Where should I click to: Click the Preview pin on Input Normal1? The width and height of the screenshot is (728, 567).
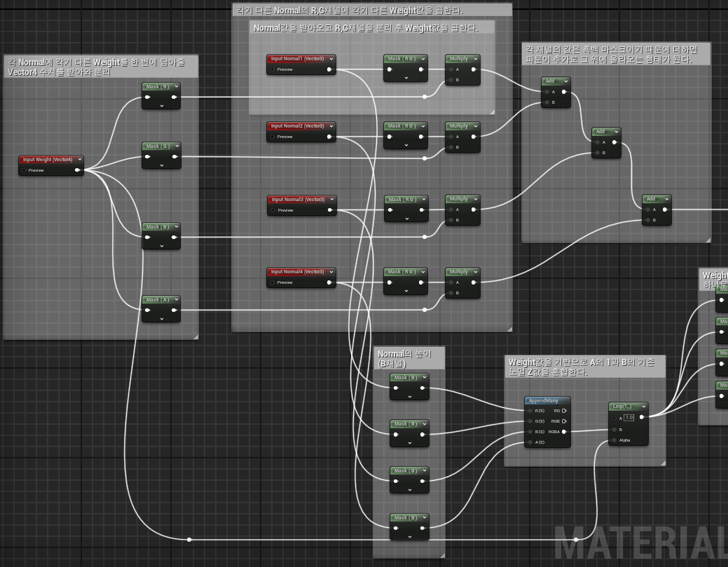click(x=273, y=69)
